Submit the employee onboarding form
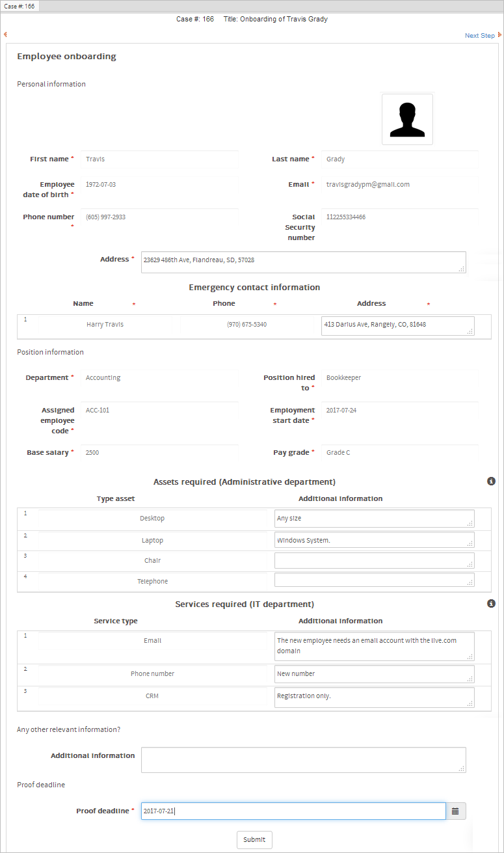The image size is (504, 853). [x=254, y=839]
